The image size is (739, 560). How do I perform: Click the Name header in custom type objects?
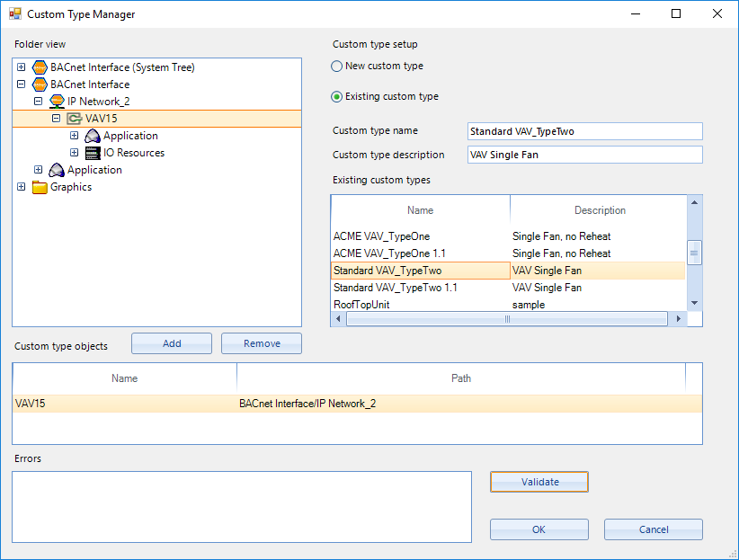click(124, 378)
